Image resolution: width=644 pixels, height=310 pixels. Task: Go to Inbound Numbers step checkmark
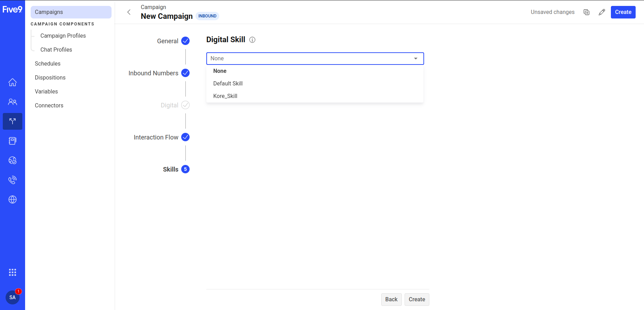click(x=185, y=73)
